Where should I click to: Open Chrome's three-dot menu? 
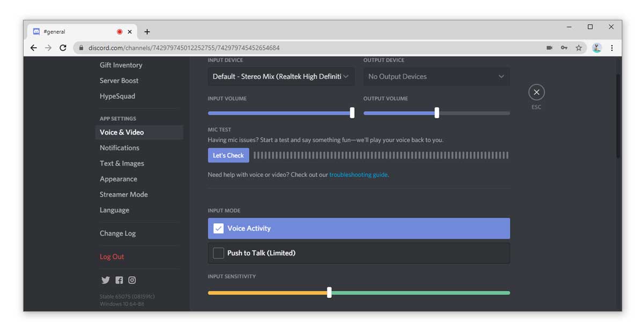point(612,48)
